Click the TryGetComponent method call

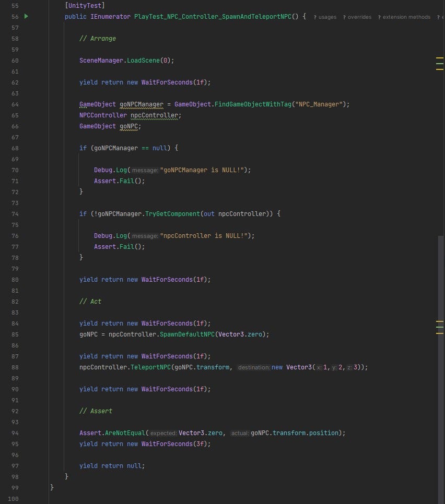point(172,214)
